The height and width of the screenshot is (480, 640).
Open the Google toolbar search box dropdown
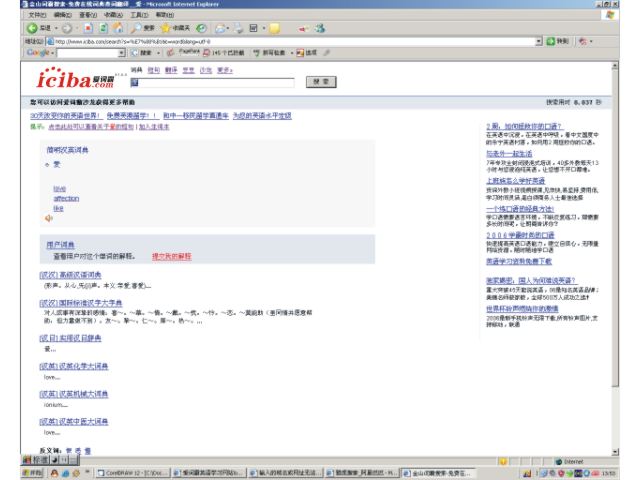pos(121,53)
